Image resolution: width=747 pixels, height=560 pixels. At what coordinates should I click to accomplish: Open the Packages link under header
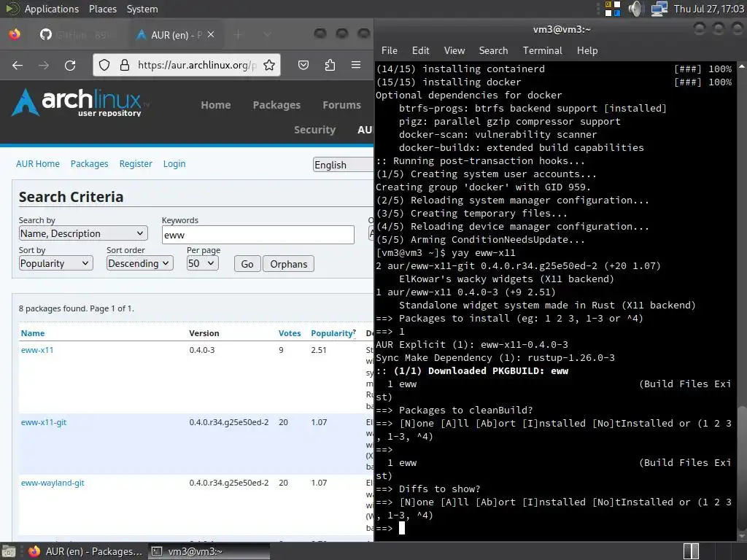[x=89, y=164]
